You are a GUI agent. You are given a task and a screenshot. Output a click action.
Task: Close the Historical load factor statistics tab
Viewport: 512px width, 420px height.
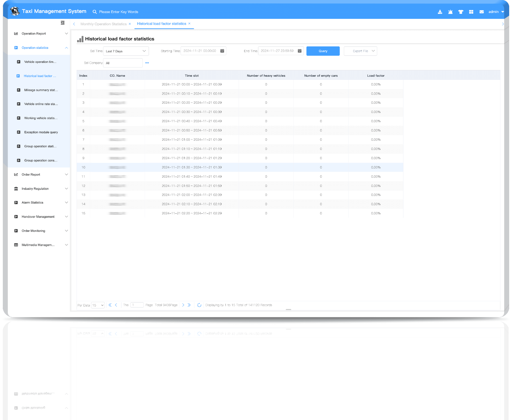coord(189,24)
